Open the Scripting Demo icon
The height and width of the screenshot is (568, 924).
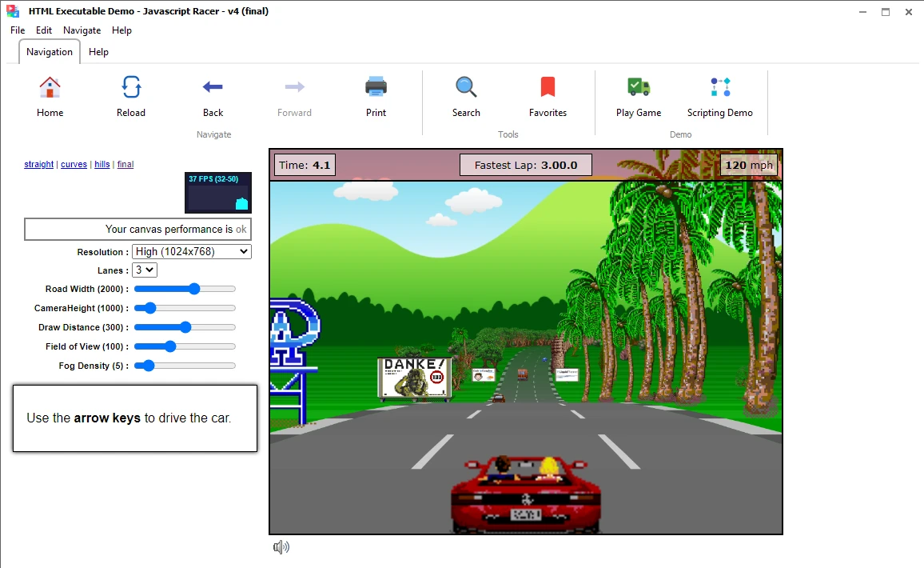tap(719, 88)
